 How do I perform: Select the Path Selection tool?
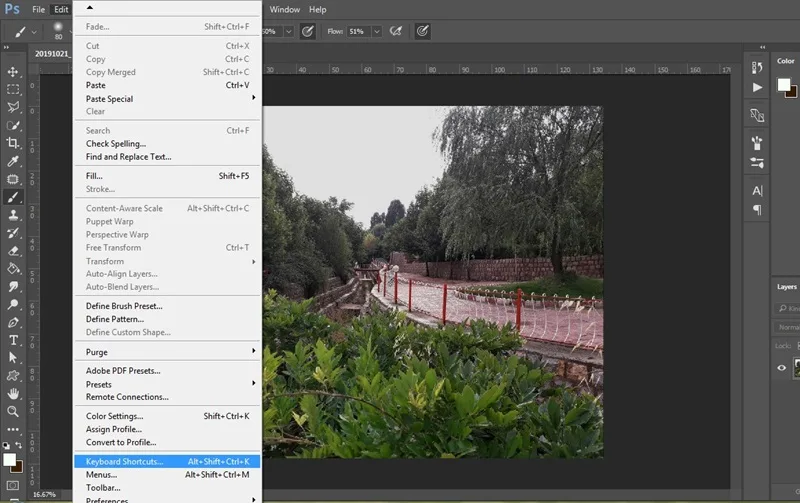(13, 358)
